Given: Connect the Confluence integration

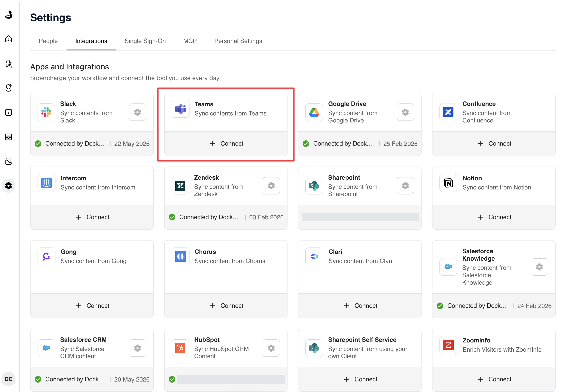Looking at the screenshot, I should coord(494,144).
